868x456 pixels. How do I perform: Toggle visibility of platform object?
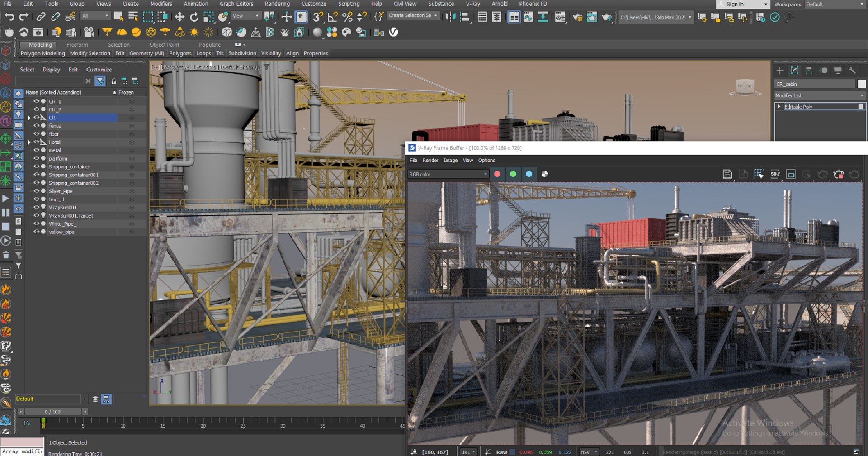pos(37,158)
